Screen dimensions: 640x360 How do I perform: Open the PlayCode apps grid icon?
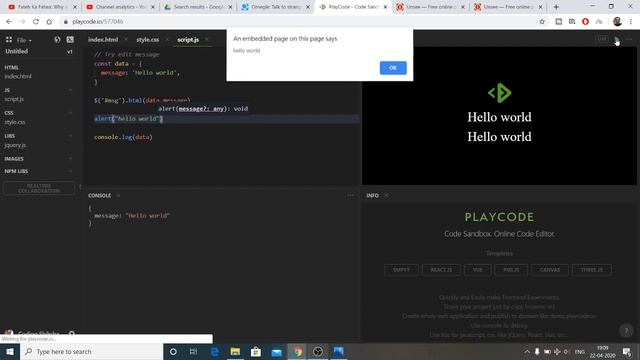pyautogui.click(x=9, y=40)
